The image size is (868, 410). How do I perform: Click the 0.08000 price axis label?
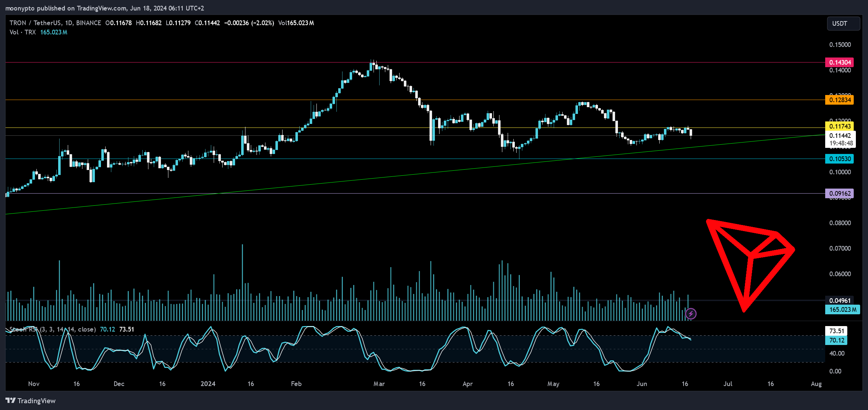tap(840, 223)
